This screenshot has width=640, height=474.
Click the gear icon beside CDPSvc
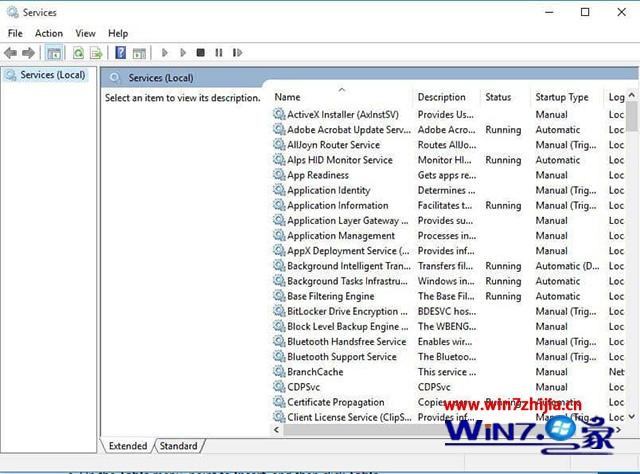click(279, 387)
